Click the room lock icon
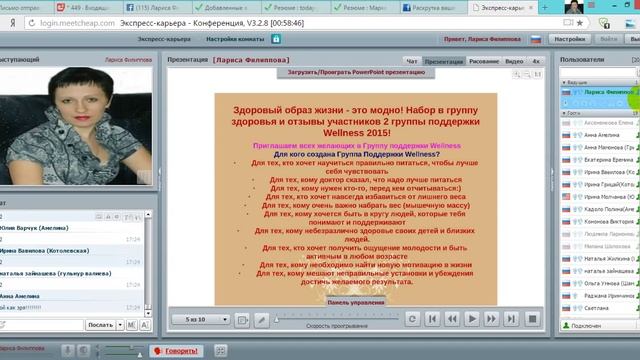640x360 pixels. (x=276, y=39)
